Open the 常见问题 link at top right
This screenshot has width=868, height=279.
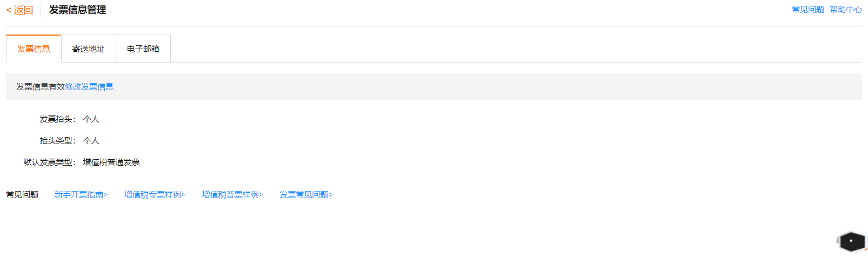click(808, 9)
